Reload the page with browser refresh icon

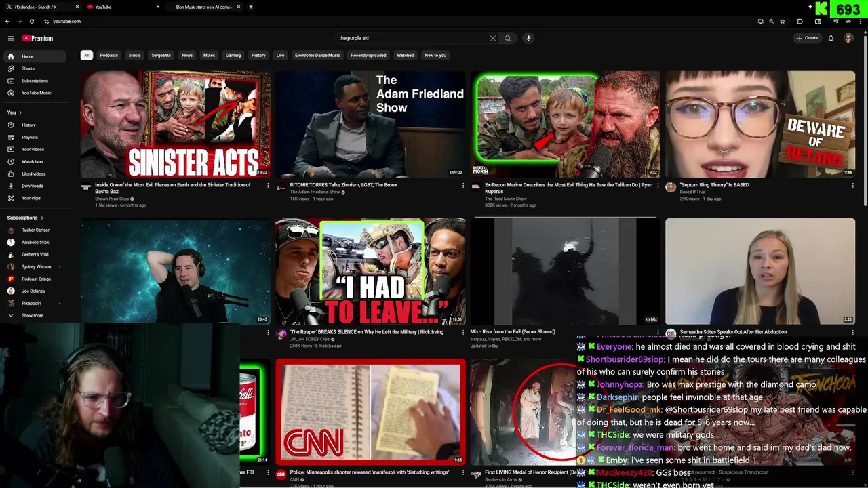(31, 21)
